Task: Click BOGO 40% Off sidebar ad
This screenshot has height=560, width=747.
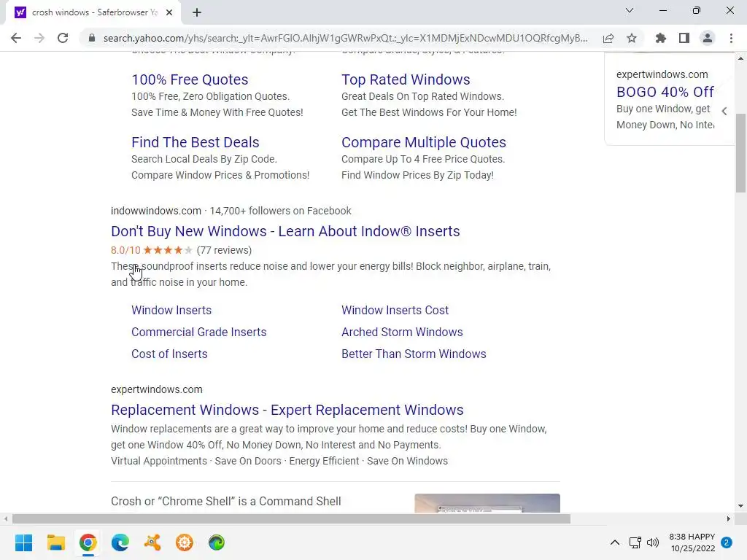Action: (x=665, y=92)
